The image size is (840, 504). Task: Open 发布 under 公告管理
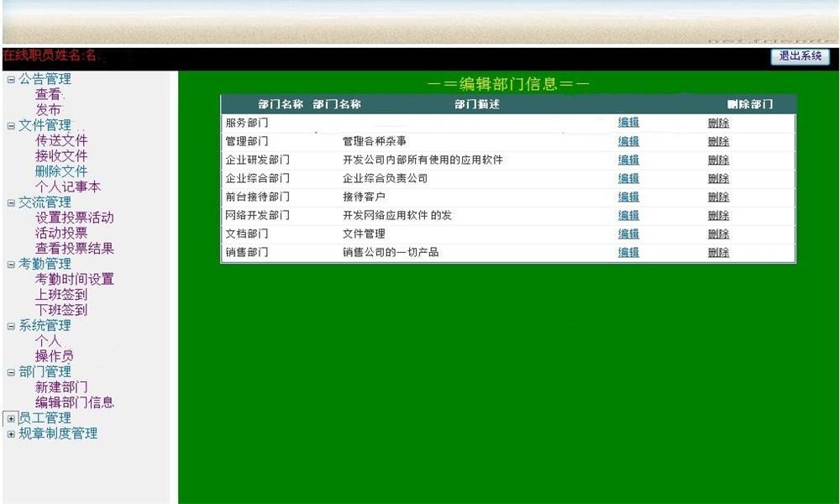[48, 110]
